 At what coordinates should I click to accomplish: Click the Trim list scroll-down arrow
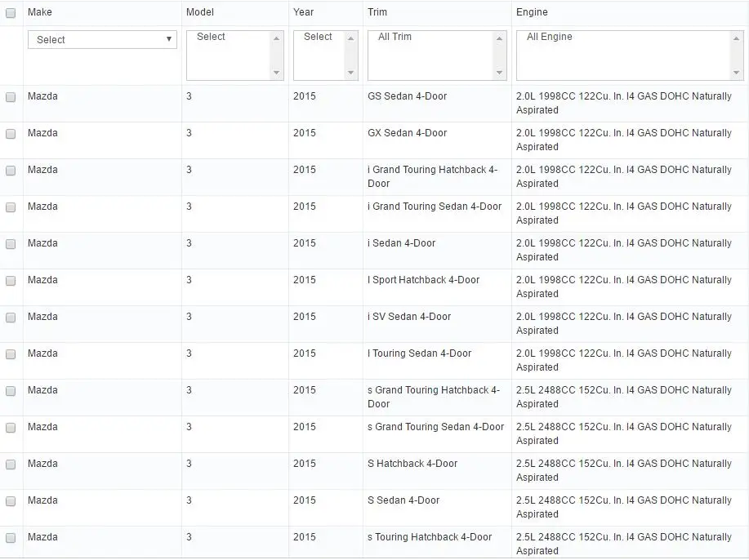[500, 73]
